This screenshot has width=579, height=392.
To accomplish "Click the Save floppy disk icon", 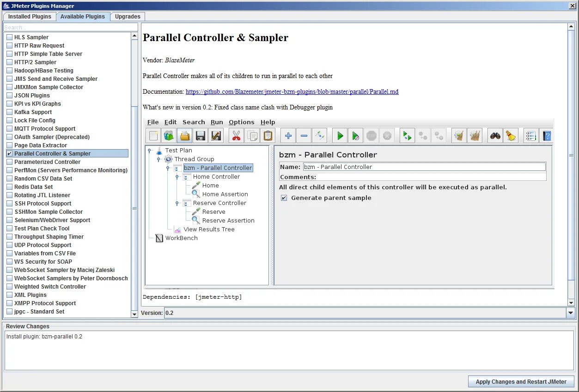I will [x=201, y=136].
